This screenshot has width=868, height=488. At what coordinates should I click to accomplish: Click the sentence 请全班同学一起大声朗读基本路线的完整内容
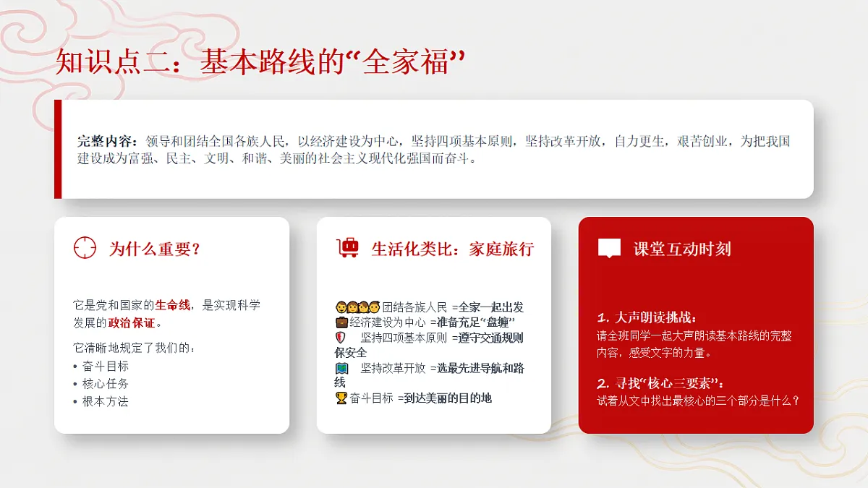click(x=694, y=345)
